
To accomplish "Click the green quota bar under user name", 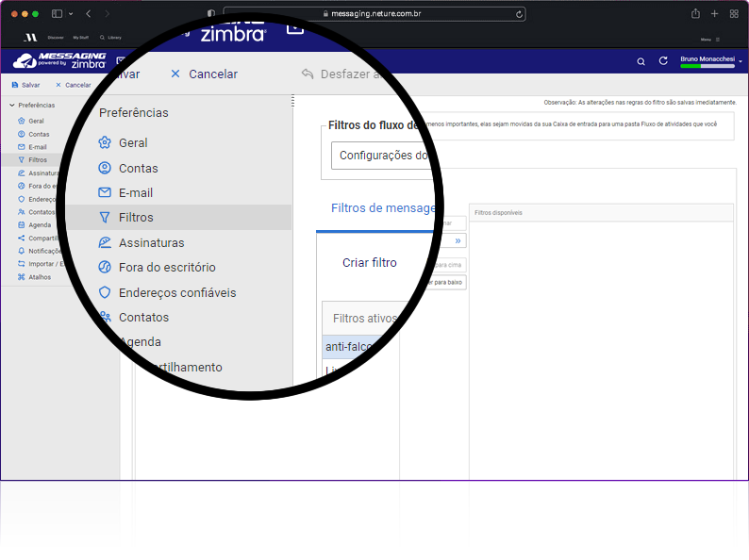I will tap(707, 66).
